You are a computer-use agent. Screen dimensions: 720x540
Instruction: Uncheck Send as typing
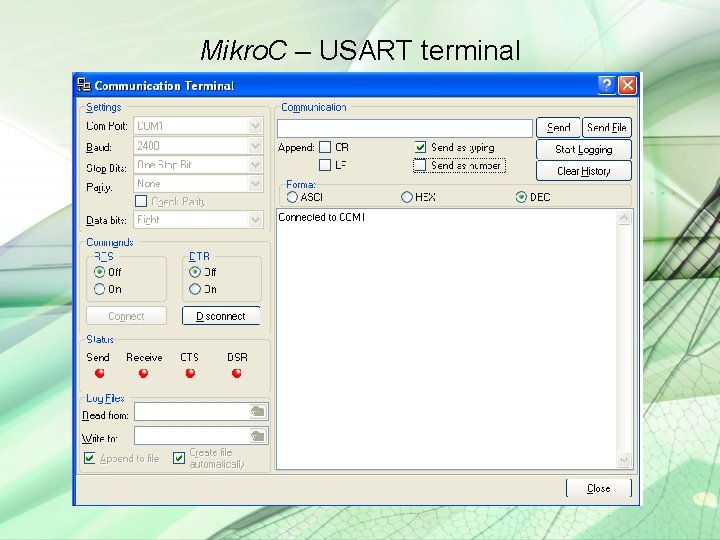[x=420, y=147]
